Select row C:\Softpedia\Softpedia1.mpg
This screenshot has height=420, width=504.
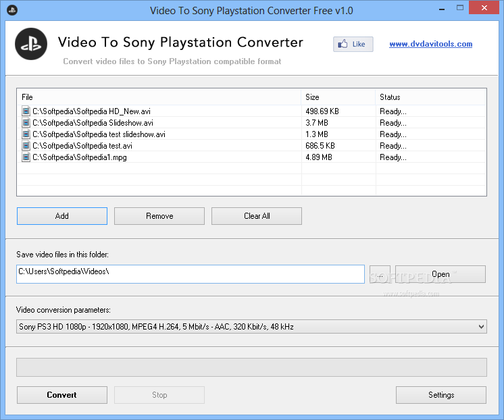(x=252, y=157)
